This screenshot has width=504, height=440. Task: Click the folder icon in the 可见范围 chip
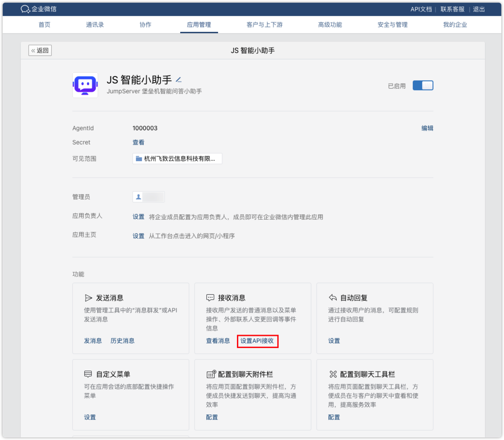click(138, 159)
